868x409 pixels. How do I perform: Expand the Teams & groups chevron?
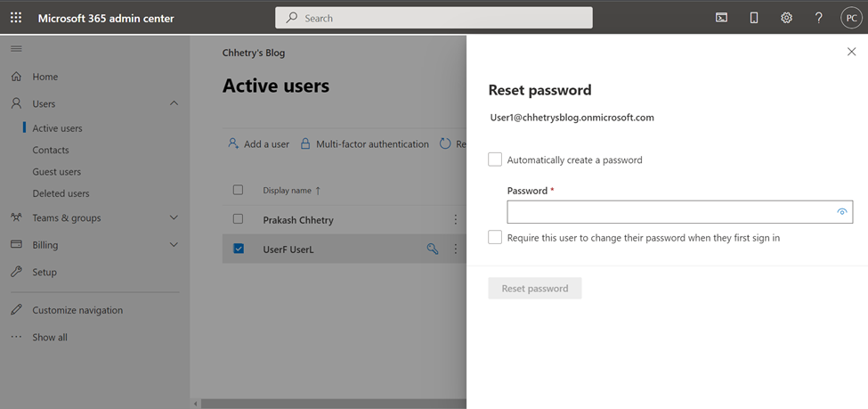pyautogui.click(x=174, y=217)
